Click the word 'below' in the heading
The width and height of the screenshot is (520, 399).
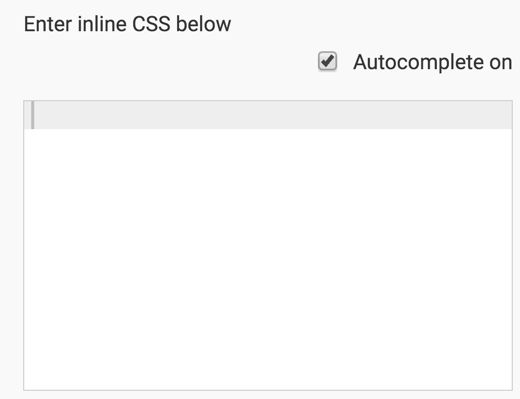tap(203, 24)
